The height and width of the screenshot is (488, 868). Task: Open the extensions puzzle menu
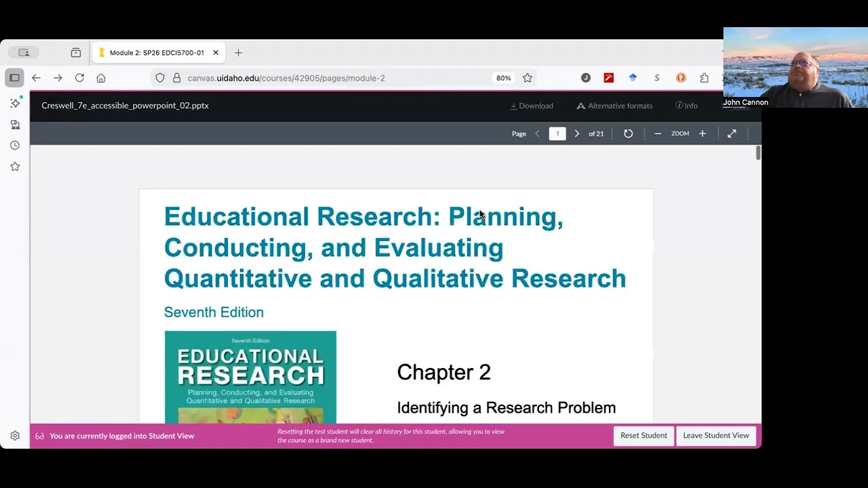[704, 78]
